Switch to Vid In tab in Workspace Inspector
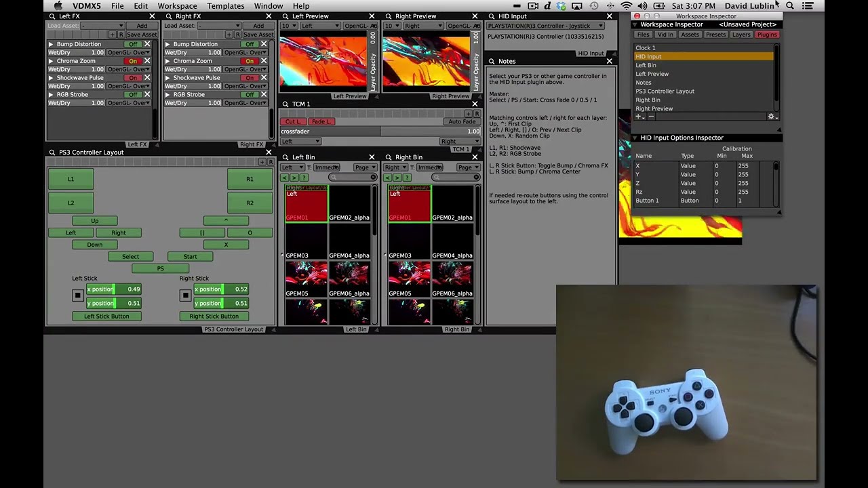 [665, 35]
